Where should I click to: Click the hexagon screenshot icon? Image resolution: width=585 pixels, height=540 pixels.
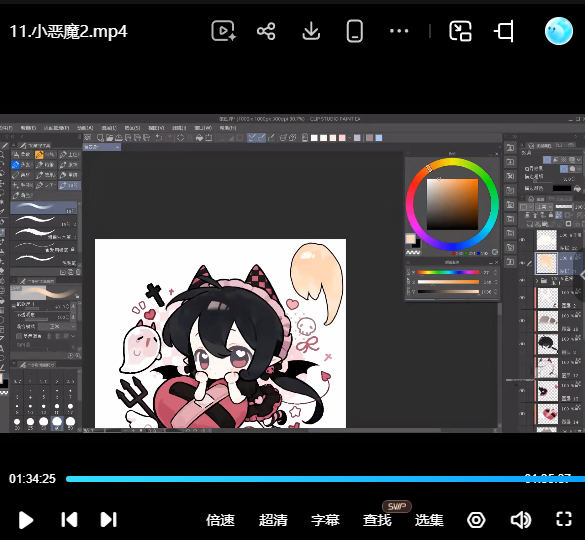(476, 520)
